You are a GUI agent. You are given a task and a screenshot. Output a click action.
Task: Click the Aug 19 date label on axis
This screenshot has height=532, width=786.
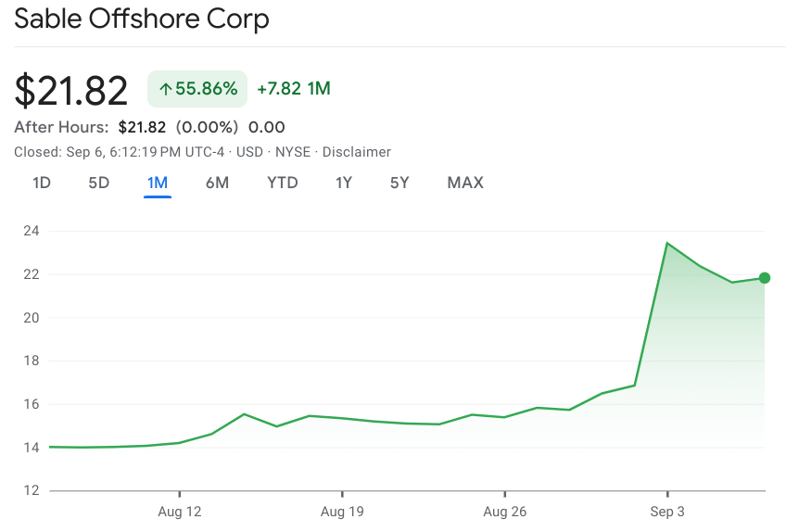click(x=342, y=511)
